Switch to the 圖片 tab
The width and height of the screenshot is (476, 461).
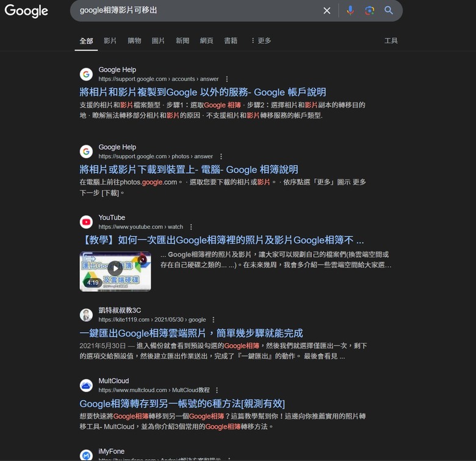[x=158, y=40]
